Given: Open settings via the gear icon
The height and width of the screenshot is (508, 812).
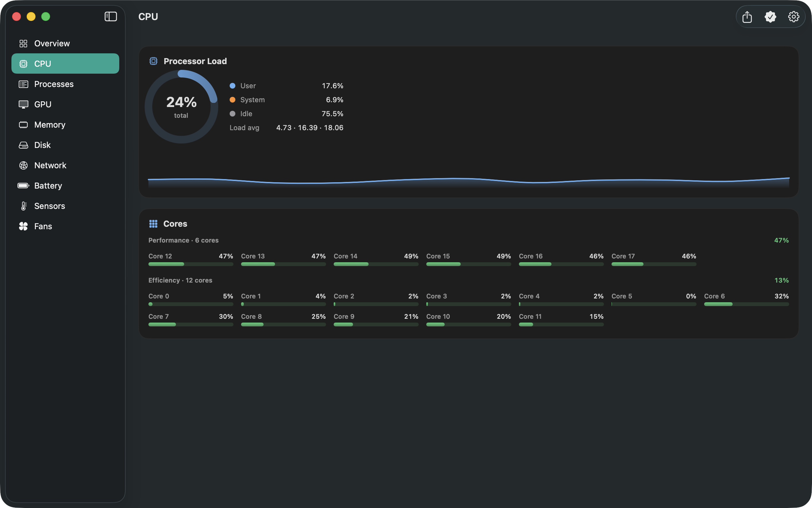Looking at the screenshot, I should pyautogui.click(x=794, y=17).
